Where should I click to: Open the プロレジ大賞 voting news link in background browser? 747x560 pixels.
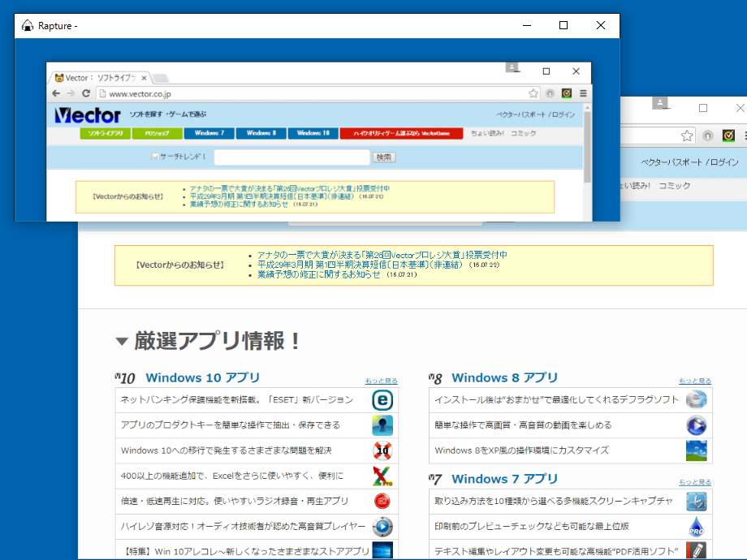pyautogui.click(x=382, y=255)
